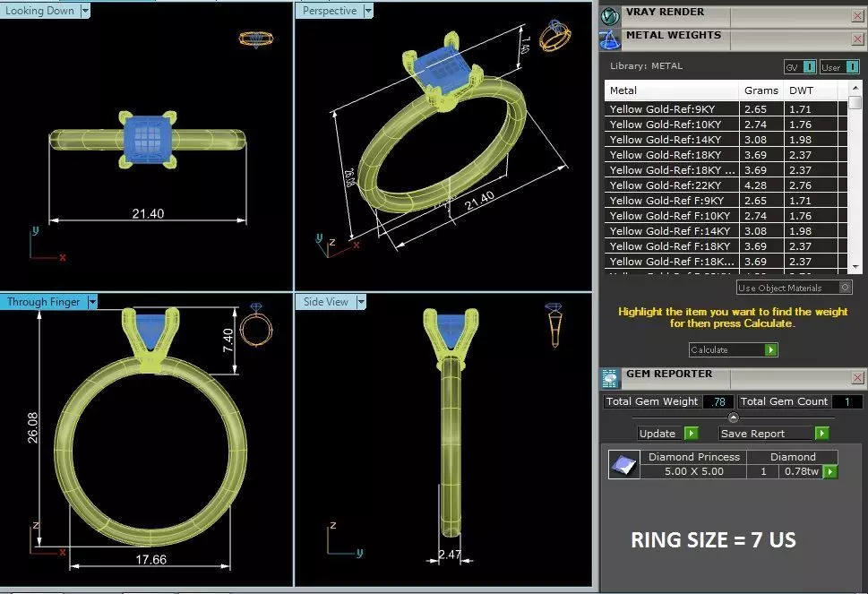Screen dimensions: 868x594
Task: Click the 0.78tw gem weight cell
Action: tap(801, 471)
